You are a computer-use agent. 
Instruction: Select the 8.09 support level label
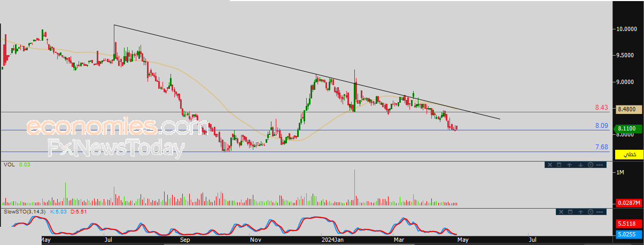(602, 126)
